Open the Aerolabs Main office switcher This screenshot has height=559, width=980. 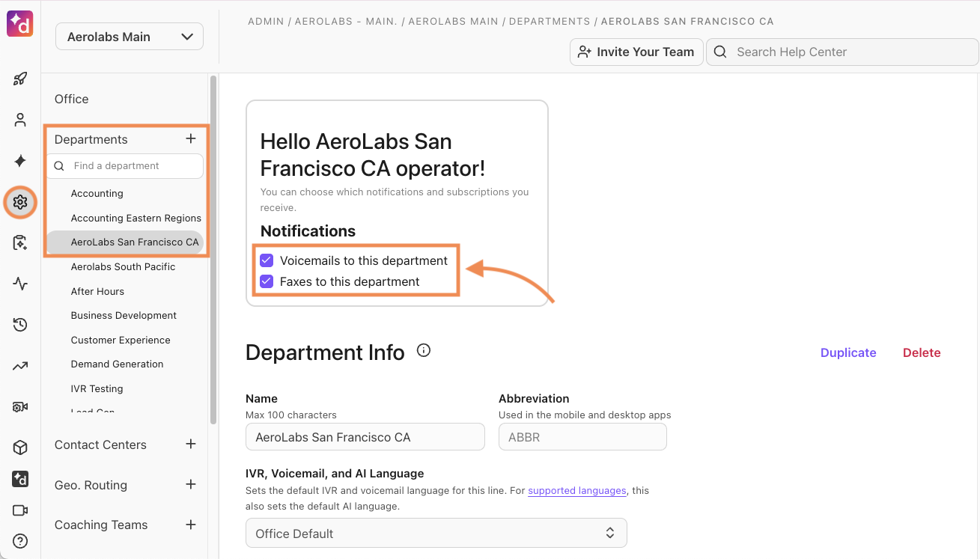coord(129,36)
